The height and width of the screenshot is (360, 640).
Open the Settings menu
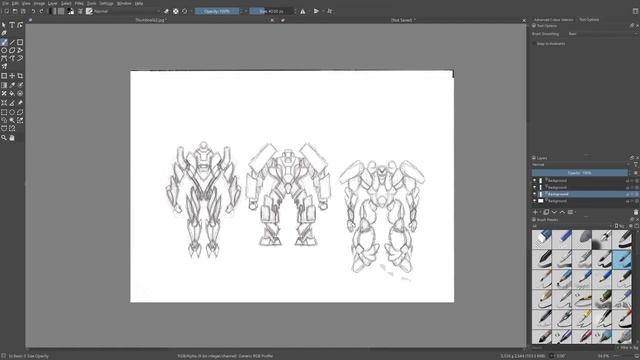point(106,3)
